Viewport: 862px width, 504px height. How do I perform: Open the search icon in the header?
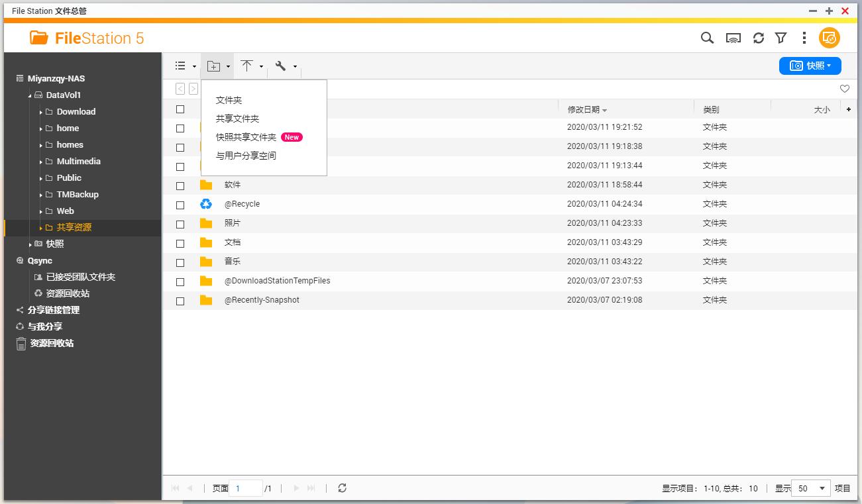pos(706,38)
